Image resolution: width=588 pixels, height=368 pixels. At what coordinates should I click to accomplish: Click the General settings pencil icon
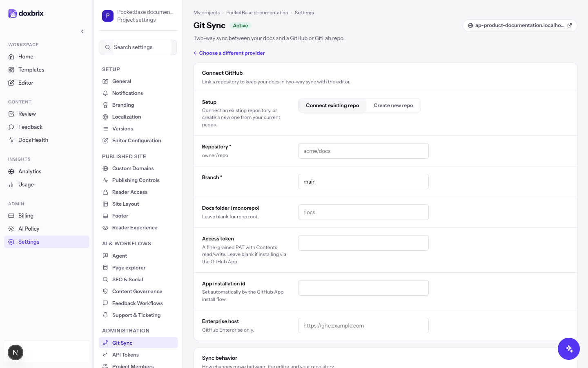[x=105, y=81]
